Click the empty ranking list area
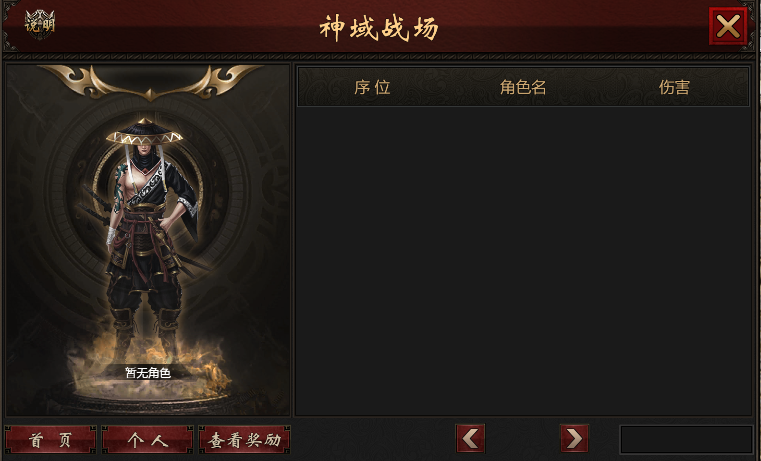The image size is (761, 461). [x=523, y=261]
